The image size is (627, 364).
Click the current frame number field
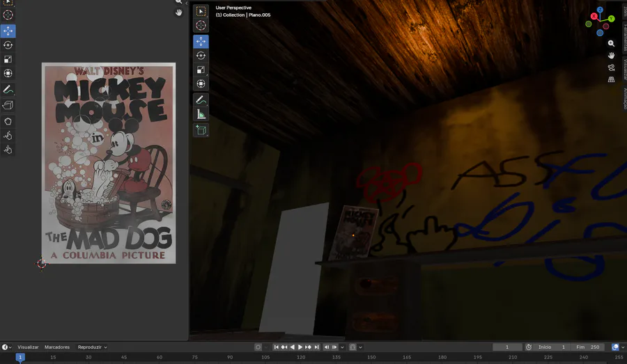pos(507,347)
